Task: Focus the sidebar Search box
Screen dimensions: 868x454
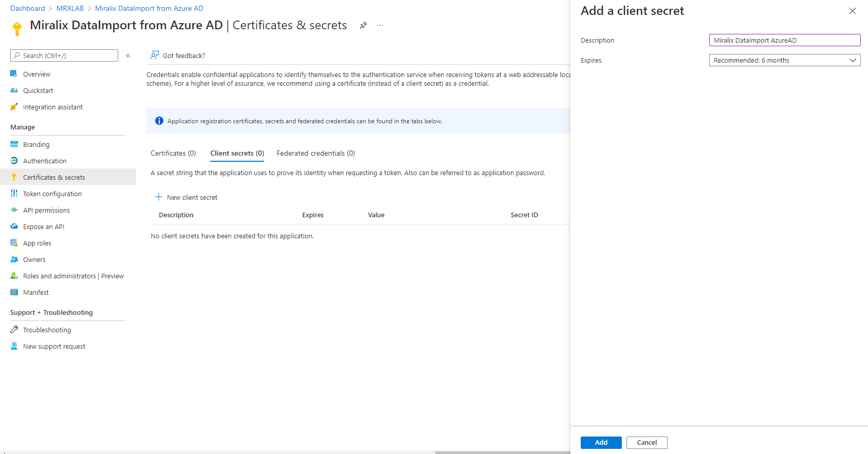Action: click(64, 55)
